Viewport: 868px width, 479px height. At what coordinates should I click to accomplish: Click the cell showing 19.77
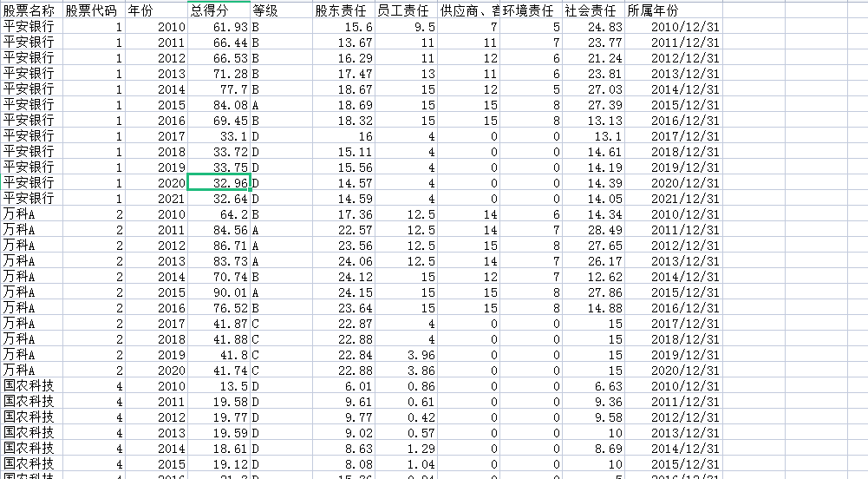coord(219,417)
